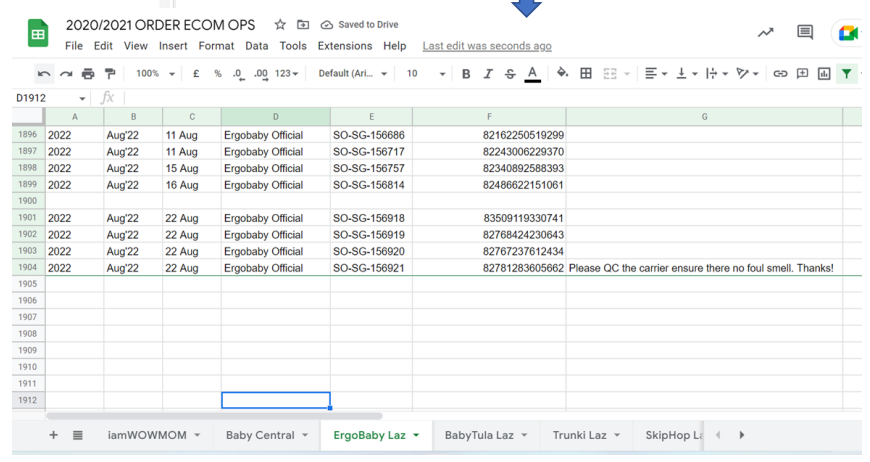The width and height of the screenshot is (870, 462).
Task: Open the all sheets list
Action: coord(78,435)
